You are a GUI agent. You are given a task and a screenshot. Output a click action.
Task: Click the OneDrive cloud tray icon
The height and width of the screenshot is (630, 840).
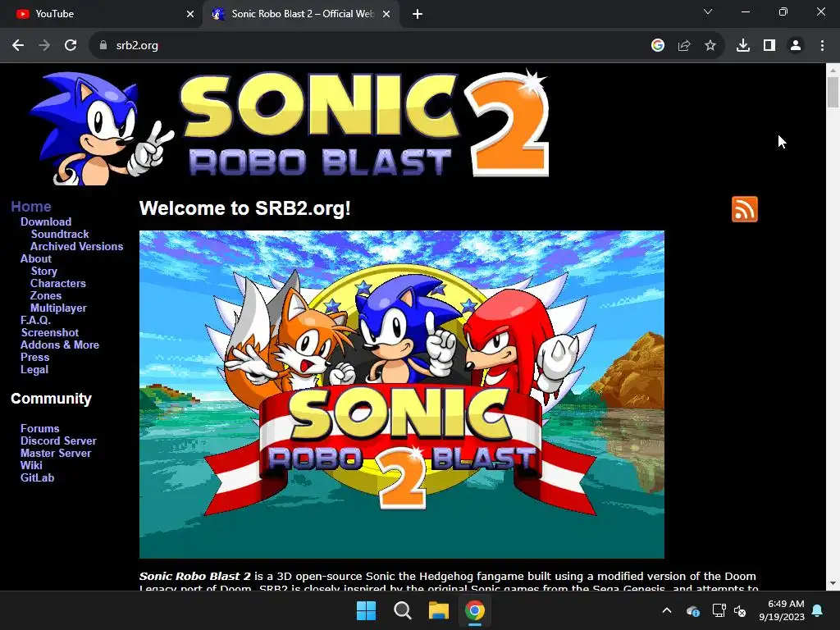[x=692, y=610]
